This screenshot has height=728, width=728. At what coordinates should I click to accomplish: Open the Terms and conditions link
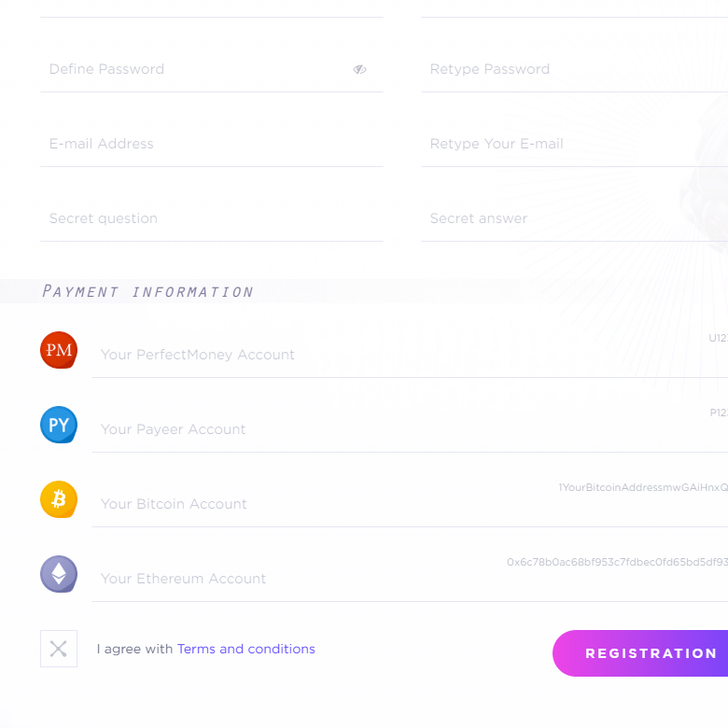246,649
